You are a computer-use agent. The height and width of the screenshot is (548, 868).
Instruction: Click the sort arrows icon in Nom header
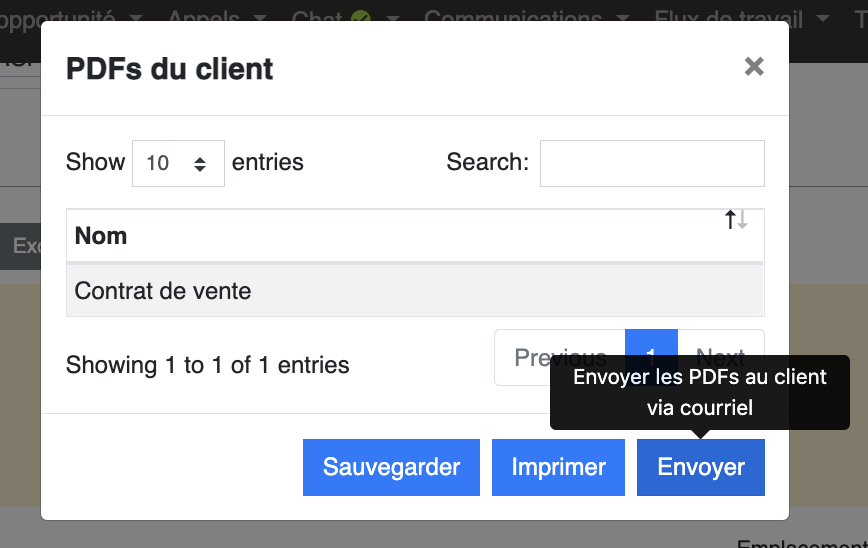click(x=736, y=220)
